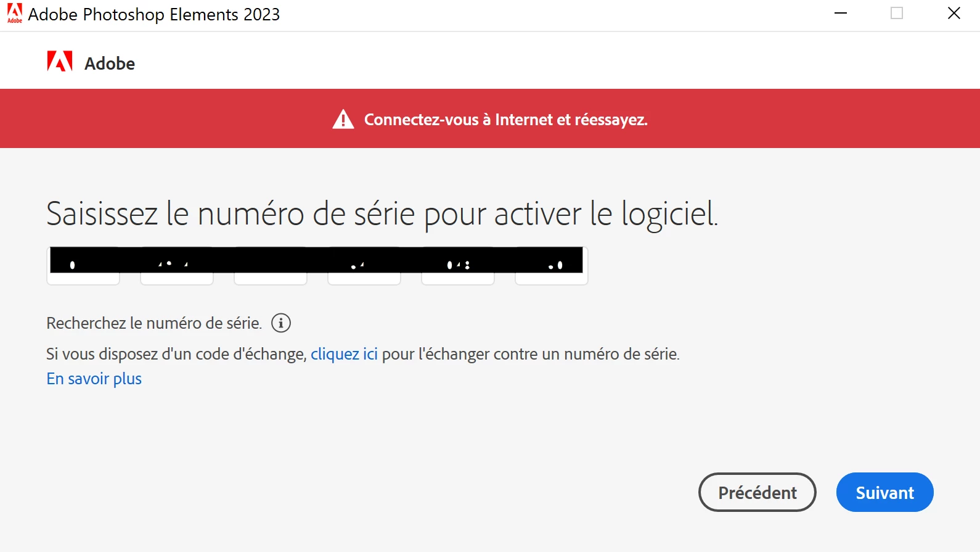Screen dimensions: 980x552
Task: Click the warning triangle icon in red banner
Action: tap(343, 119)
